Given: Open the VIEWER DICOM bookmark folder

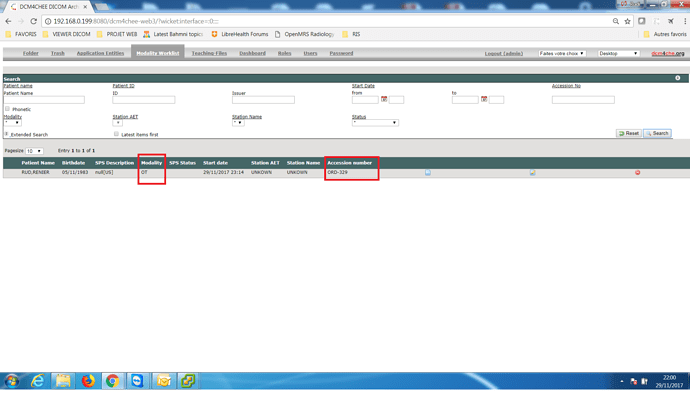Looking at the screenshot, I should point(66,34).
